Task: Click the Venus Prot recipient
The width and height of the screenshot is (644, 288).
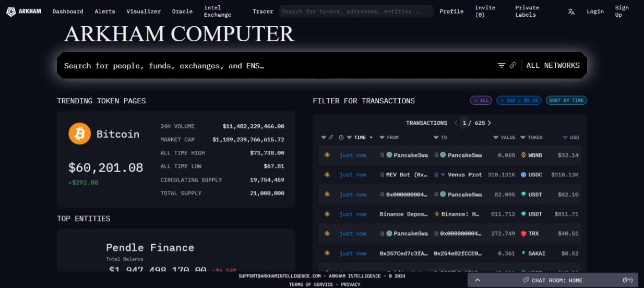Action: click(x=465, y=175)
